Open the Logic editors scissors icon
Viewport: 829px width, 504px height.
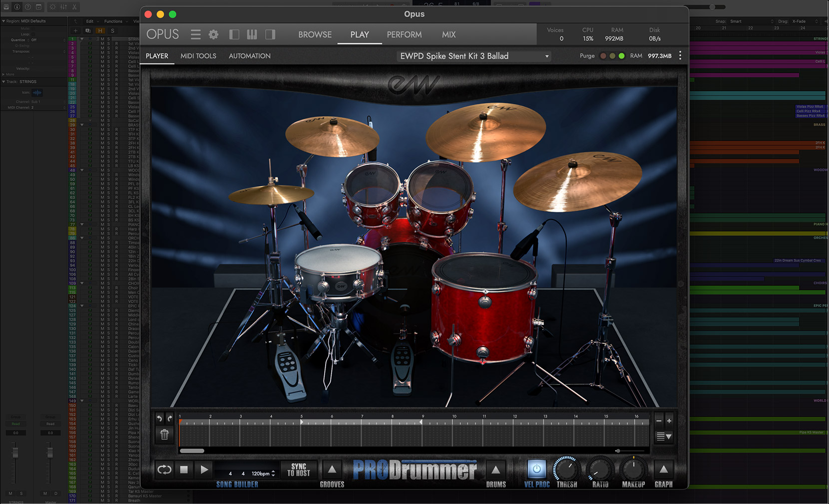tap(74, 7)
